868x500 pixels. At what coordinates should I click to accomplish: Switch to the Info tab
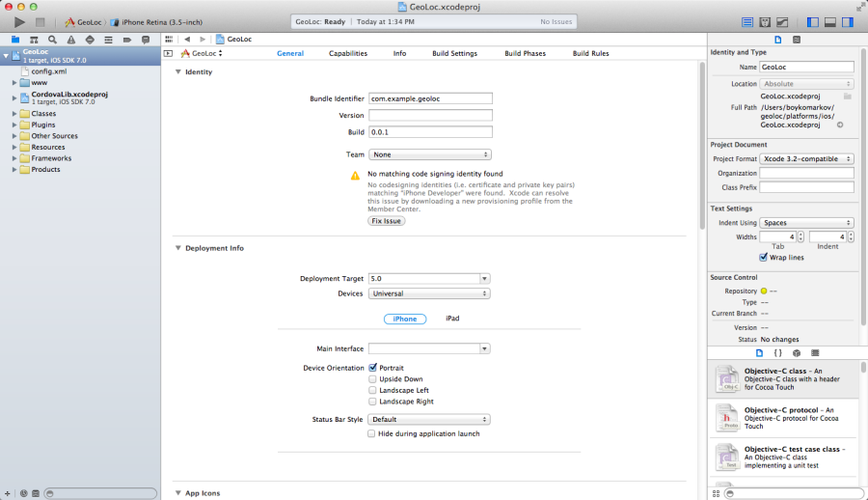(x=399, y=54)
